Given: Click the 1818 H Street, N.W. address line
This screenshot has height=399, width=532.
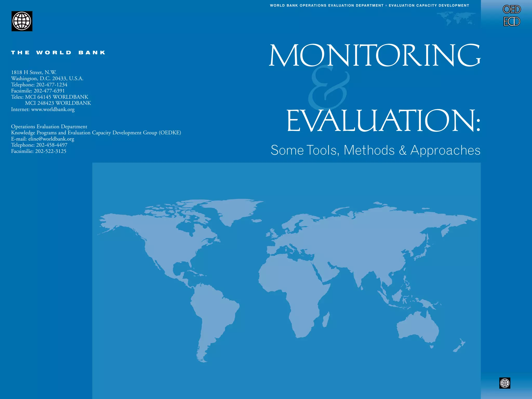Looking at the screenshot, I should pos(34,72).
